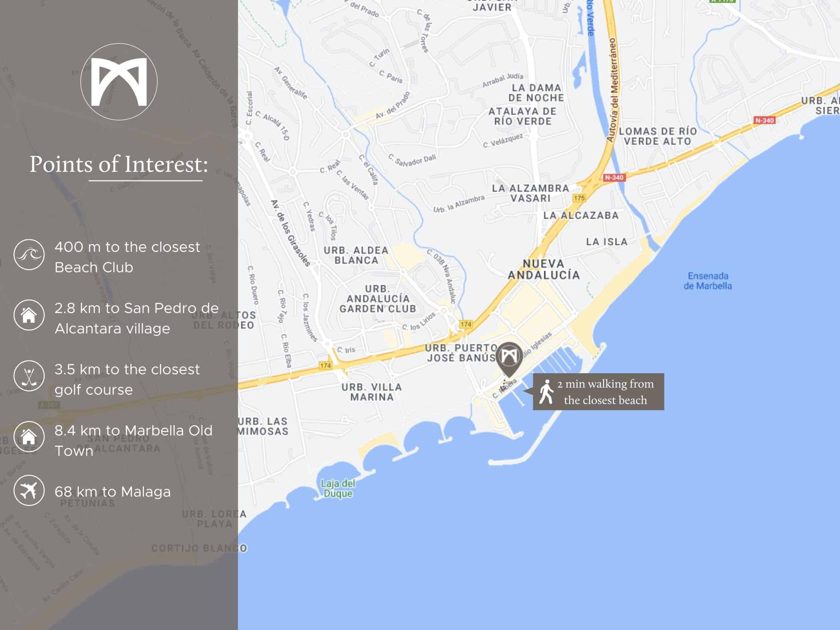
Task: Click the crossed golf clubs icon
Action: [29, 376]
